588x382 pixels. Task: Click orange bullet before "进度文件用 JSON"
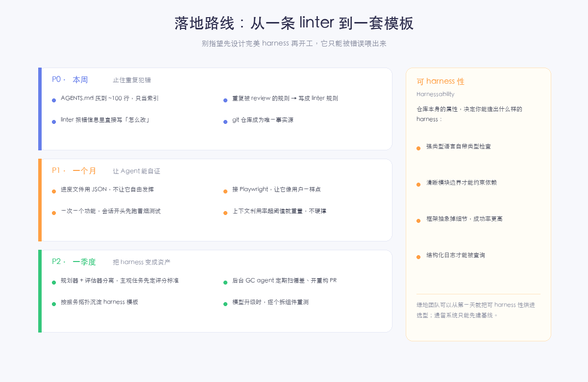54,191
